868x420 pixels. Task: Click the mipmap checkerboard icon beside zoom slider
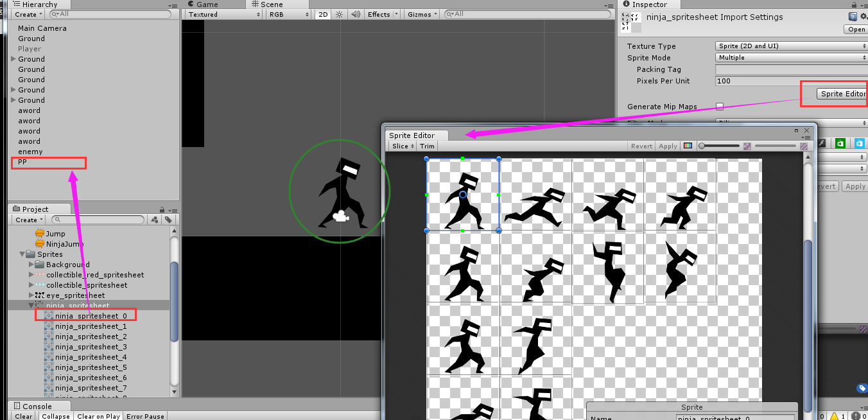coord(747,146)
